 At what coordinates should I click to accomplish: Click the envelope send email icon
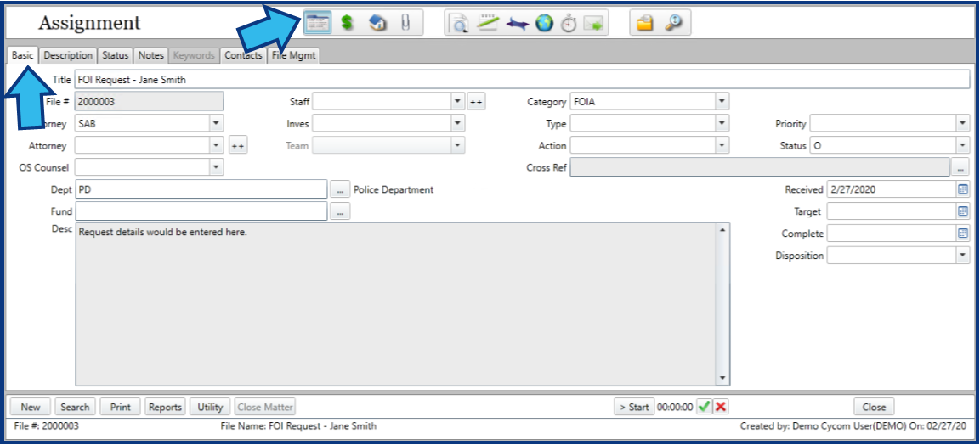[593, 24]
